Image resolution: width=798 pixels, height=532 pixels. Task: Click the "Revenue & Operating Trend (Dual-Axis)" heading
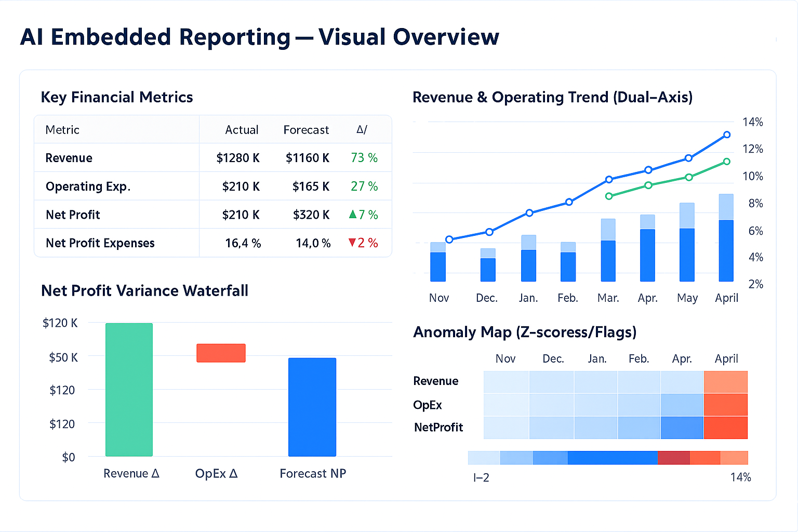[552, 97]
